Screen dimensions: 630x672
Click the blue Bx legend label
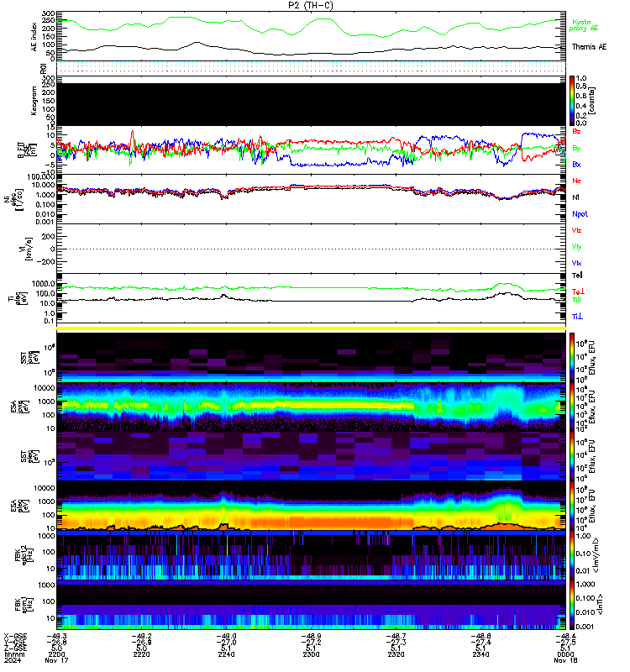pos(576,165)
